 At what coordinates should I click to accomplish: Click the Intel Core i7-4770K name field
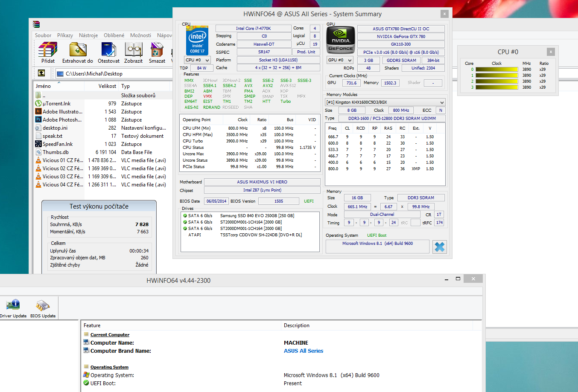pyautogui.click(x=253, y=29)
